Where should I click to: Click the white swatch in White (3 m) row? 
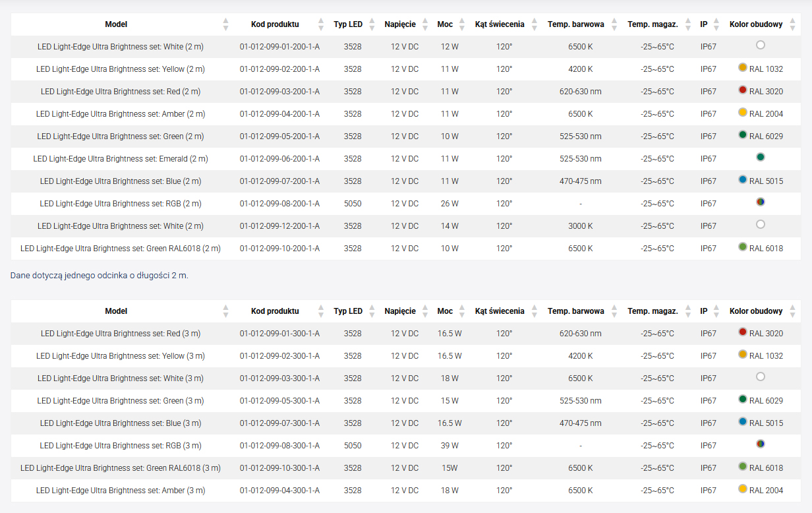(x=761, y=377)
